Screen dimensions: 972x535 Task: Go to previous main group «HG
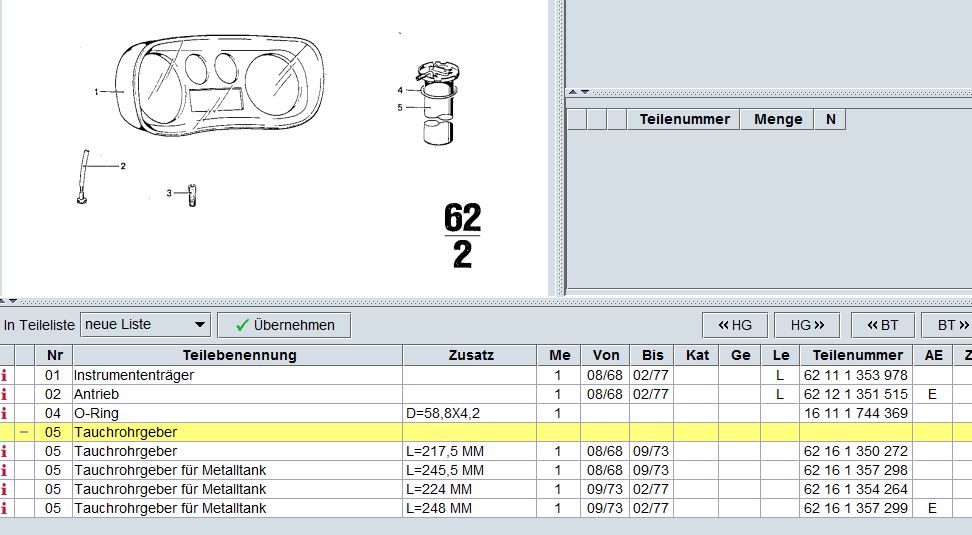(x=734, y=325)
